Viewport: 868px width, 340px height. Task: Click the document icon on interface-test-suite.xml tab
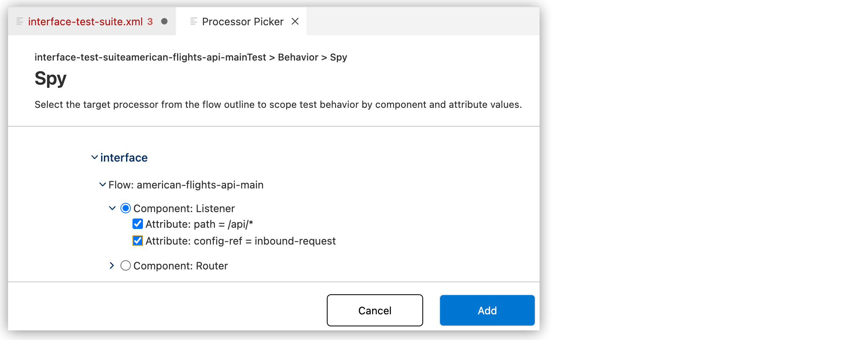coord(19,21)
